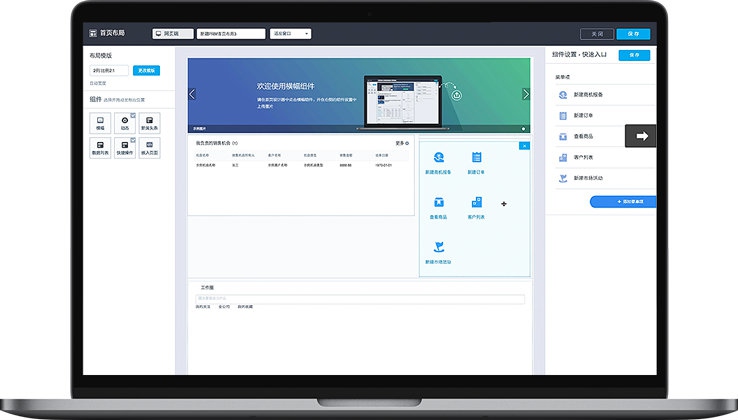Open the 网页端 device selector

pyautogui.click(x=173, y=34)
